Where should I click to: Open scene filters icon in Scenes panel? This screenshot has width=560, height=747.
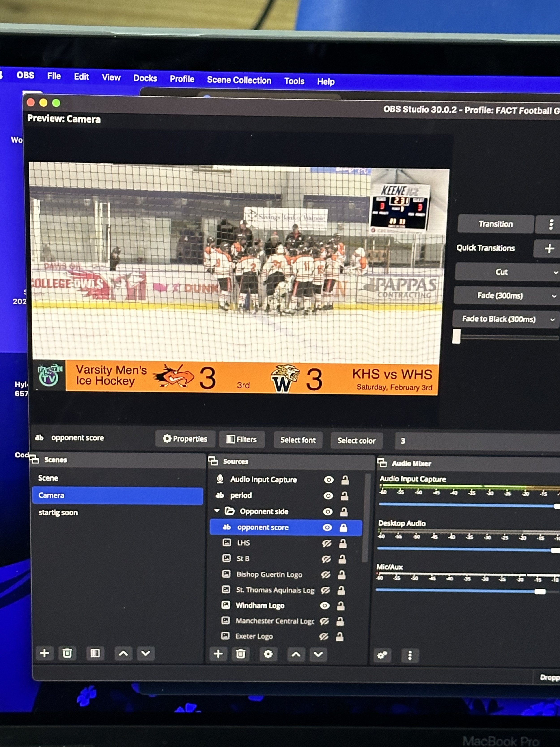point(95,653)
